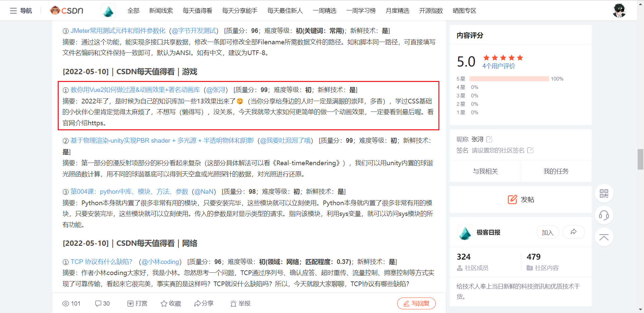Viewport: 644px width, 313px height.
Task: Click heading [2022-05-10] CSDN每天值得看 网络
Action: point(130,243)
